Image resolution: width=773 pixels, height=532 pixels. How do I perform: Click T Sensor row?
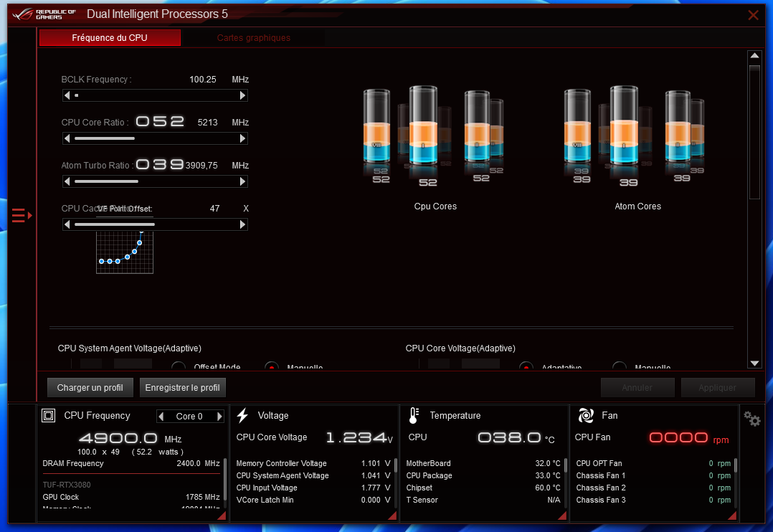tap(483, 500)
